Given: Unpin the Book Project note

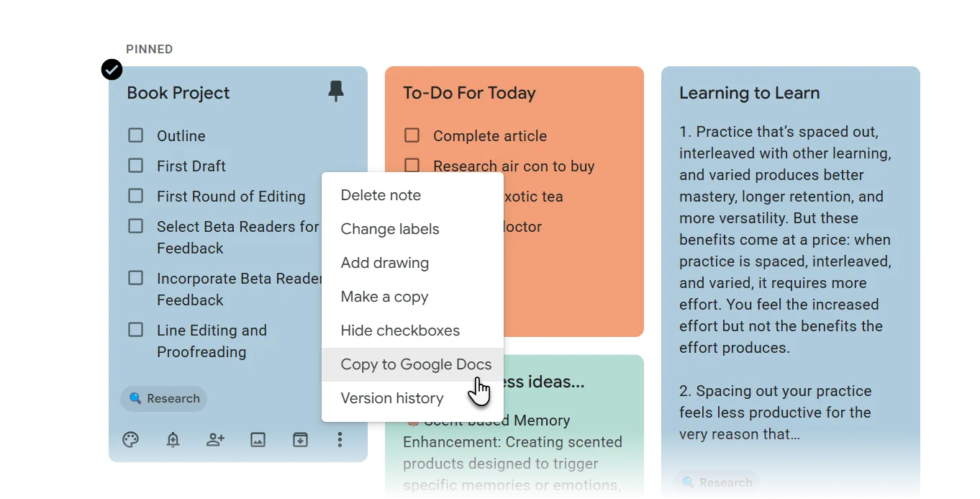Looking at the screenshot, I should (335, 91).
